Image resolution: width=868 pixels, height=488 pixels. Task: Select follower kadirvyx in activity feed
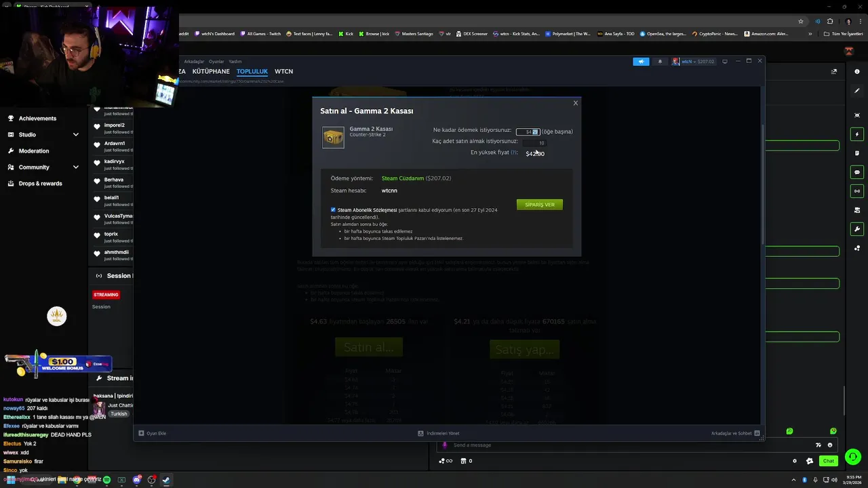[114, 161]
